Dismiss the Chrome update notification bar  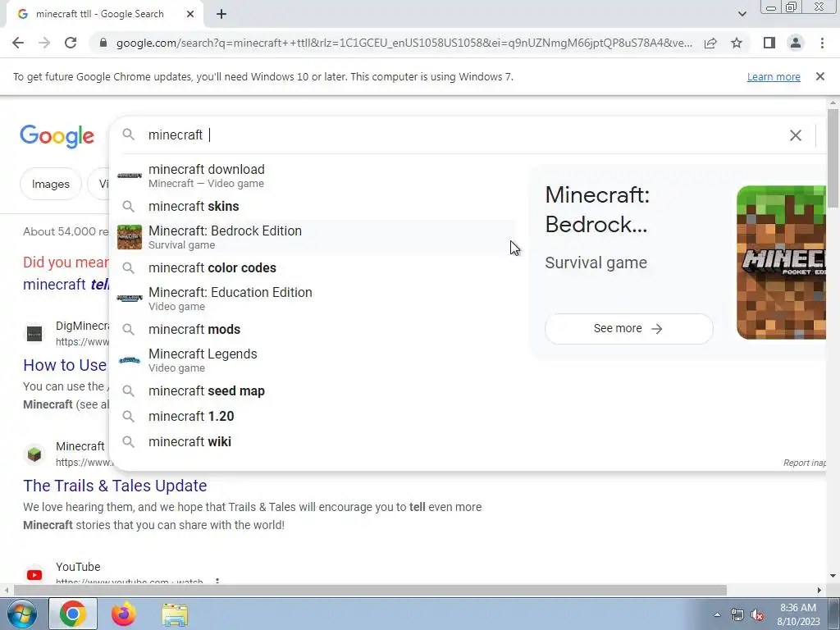click(x=820, y=76)
